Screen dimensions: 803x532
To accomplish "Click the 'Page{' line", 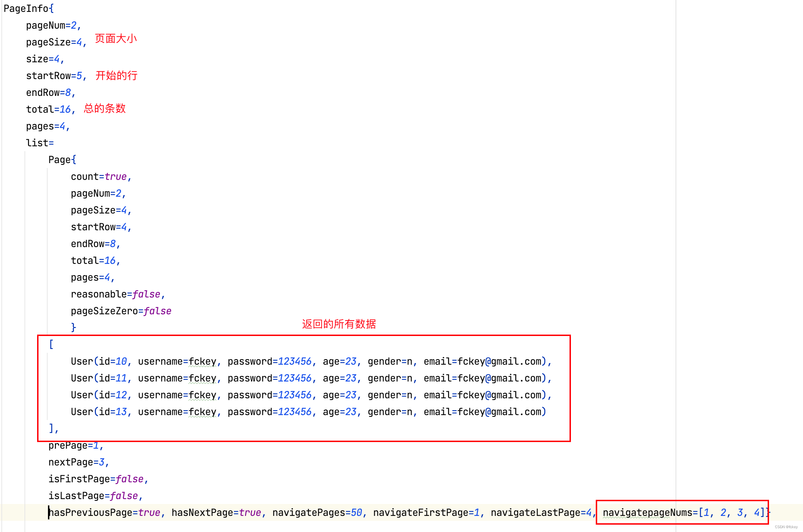I will [x=62, y=160].
